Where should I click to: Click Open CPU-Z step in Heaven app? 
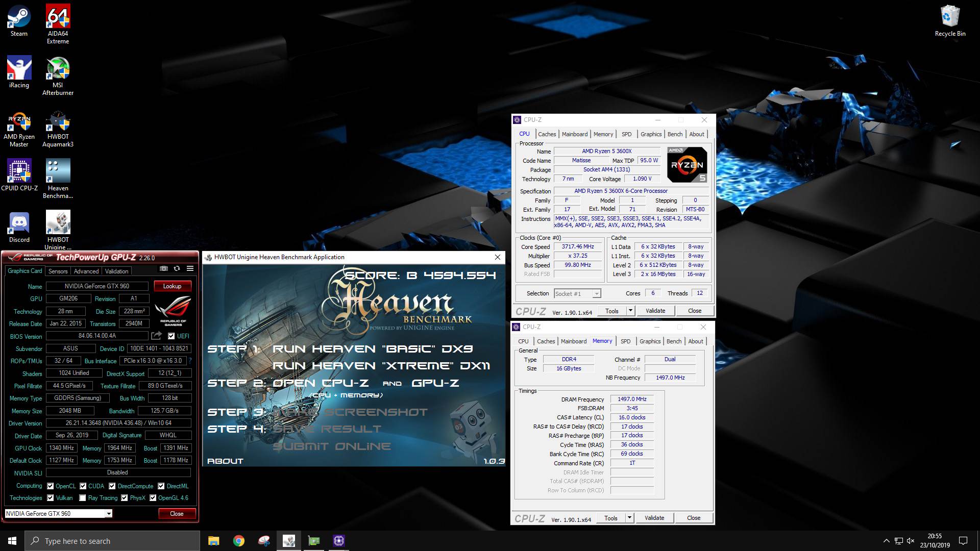[321, 383]
